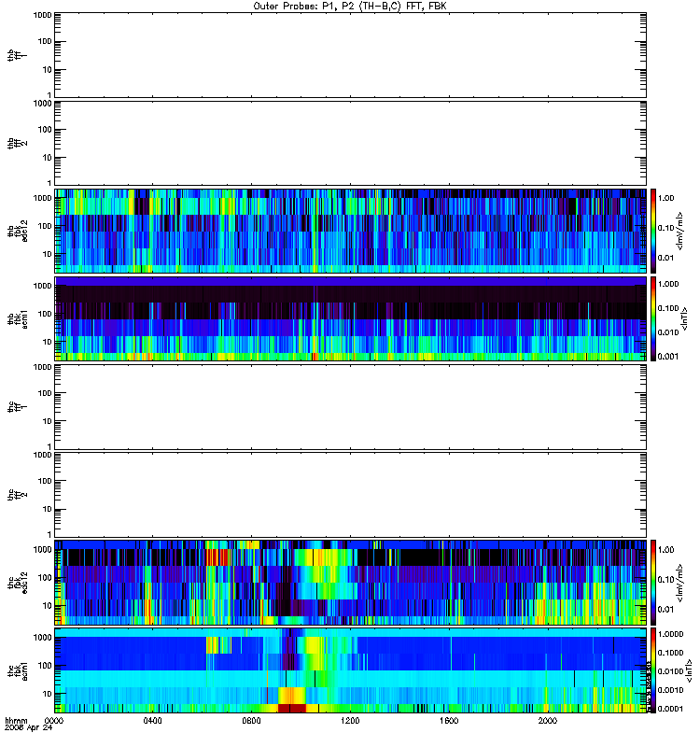
Task: Click the '0.001' tick on thb scm1 colorbar
Action: pyautogui.click(x=667, y=357)
